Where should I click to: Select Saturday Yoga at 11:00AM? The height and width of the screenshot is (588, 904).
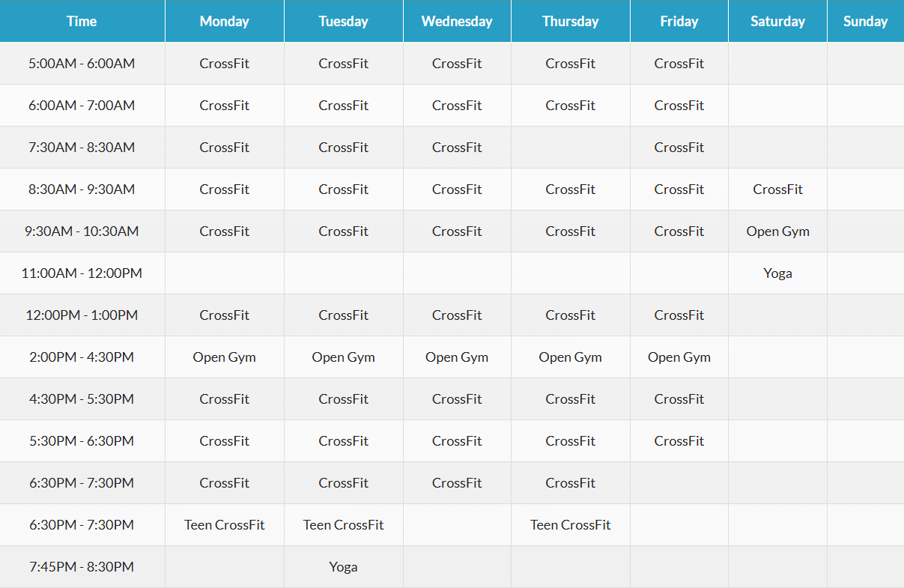pyautogui.click(x=777, y=273)
